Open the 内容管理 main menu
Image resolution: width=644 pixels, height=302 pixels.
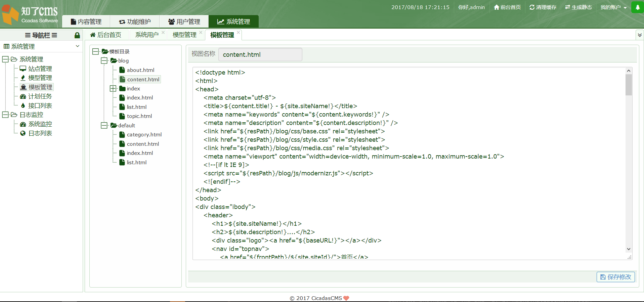coord(86,21)
